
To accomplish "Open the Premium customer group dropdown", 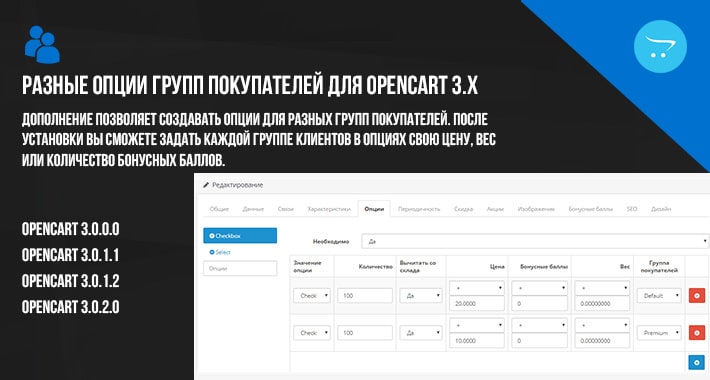I will [x=659, y=333].
